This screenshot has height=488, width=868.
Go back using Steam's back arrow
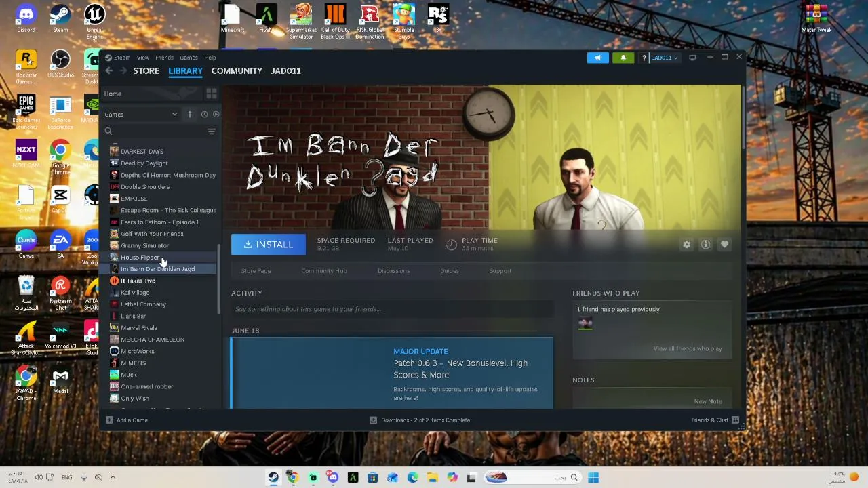(108, 70)
